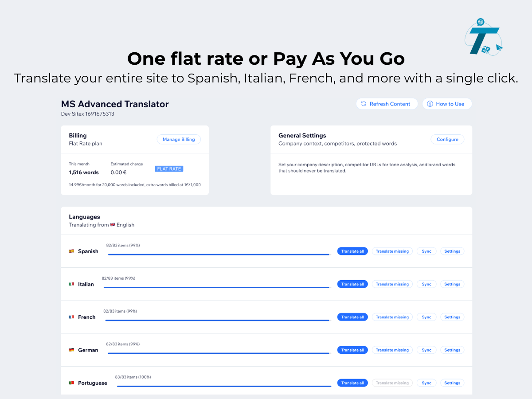Open the General Settings Configure button
532x399 pixels.
pyautogui.click(x=447, y=139)
